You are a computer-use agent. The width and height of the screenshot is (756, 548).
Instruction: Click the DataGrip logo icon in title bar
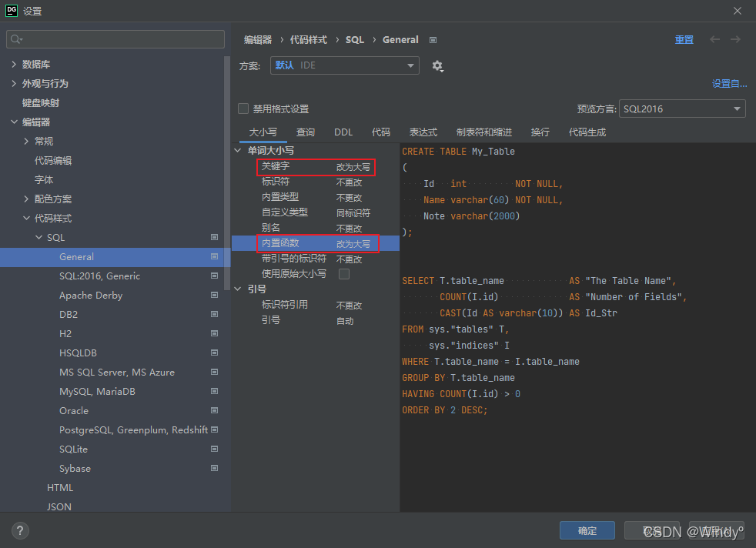[11, 11]
